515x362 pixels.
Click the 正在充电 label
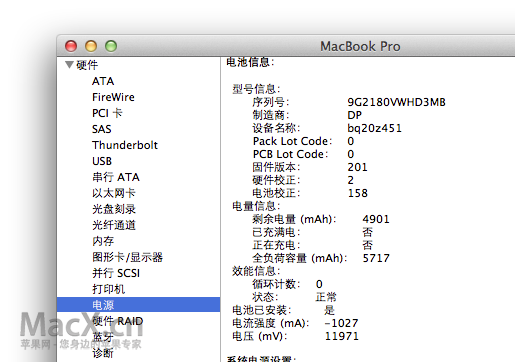[276, 245]
